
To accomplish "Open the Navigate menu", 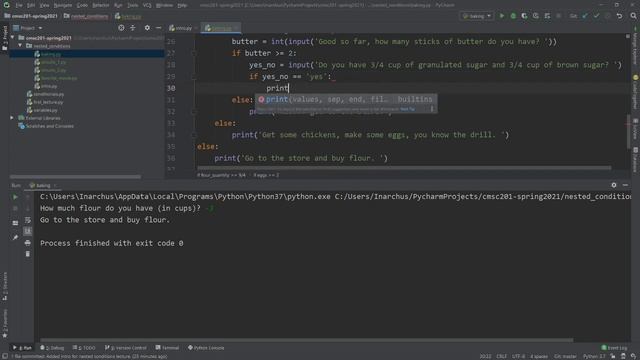I will [63, 5].
